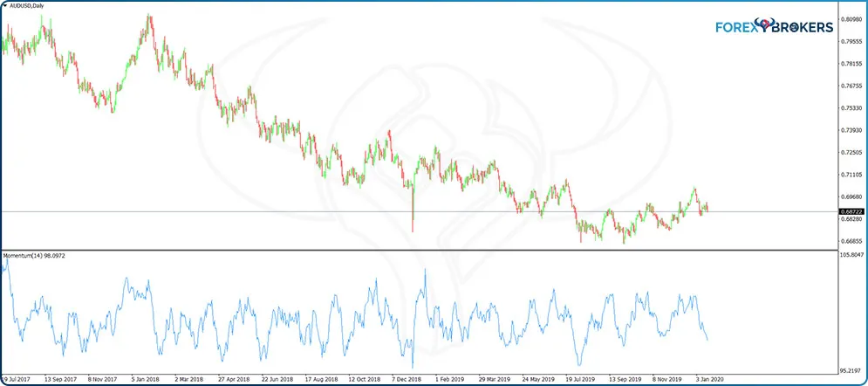
Task: Click the 27 Apr 2018 date label
Action: tap(233, 381)
